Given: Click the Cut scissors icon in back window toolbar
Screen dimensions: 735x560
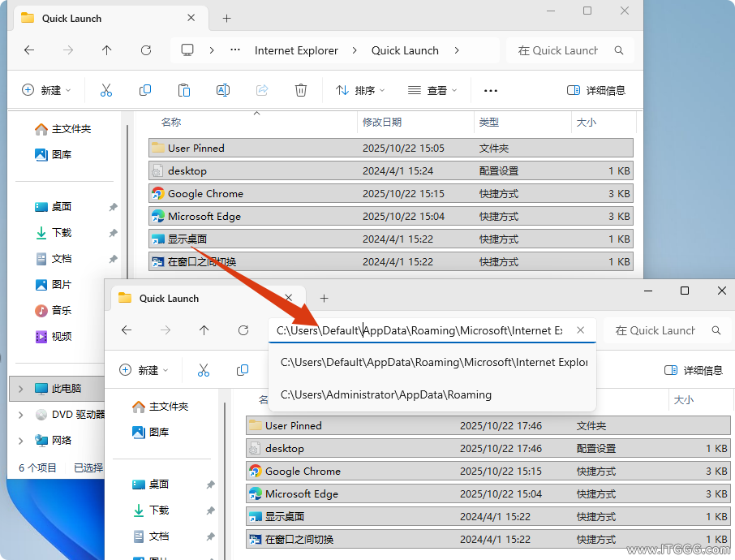Looking at the screenshot, I should tap(105, 90).
